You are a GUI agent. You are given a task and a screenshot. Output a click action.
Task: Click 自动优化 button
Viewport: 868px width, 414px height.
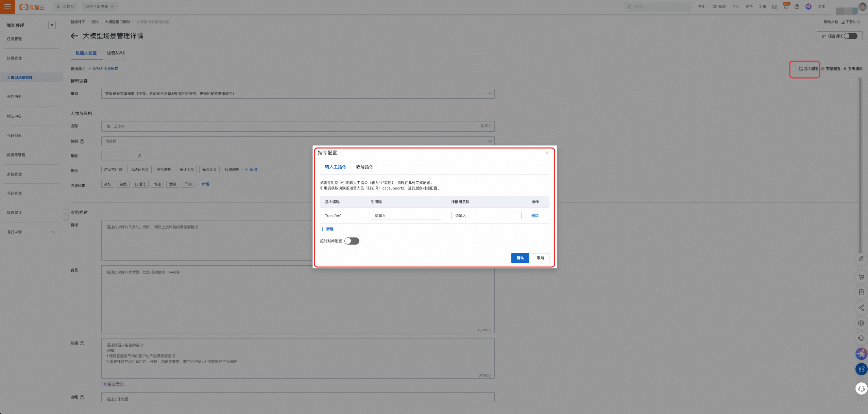113,384
